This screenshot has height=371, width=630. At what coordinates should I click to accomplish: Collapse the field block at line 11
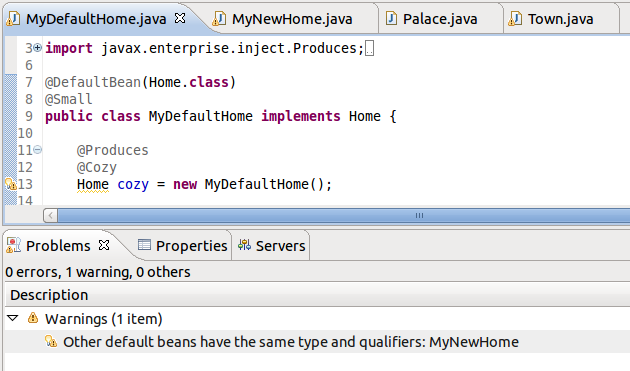point(37,150)
